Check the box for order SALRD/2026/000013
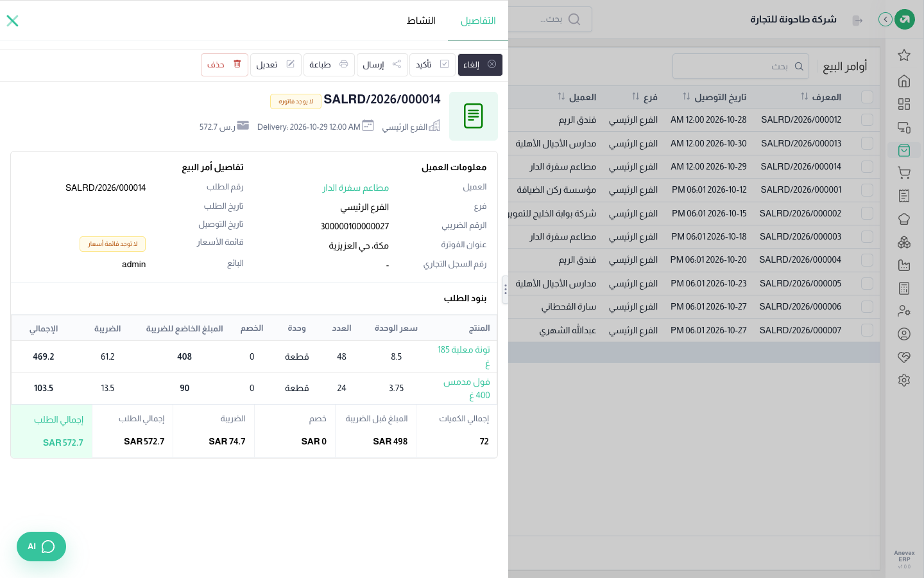The width and height of the screenshot is (924, 578). [868, 143]
